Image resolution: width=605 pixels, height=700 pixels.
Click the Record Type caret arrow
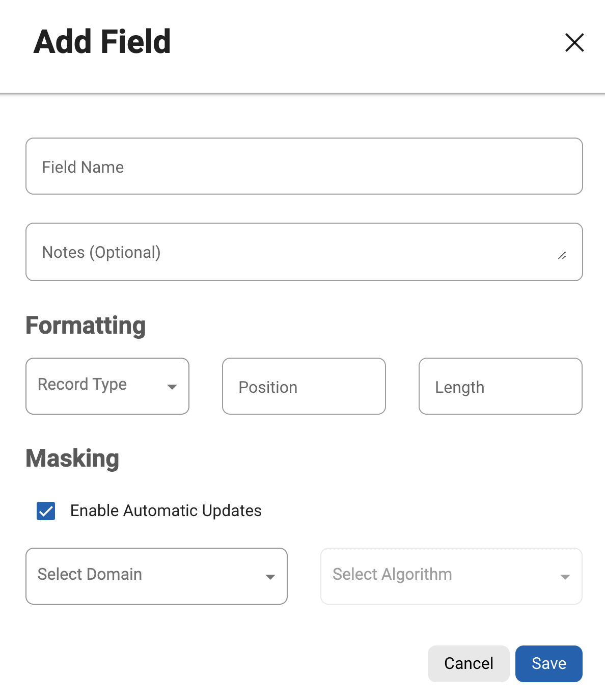coord(172,387)
